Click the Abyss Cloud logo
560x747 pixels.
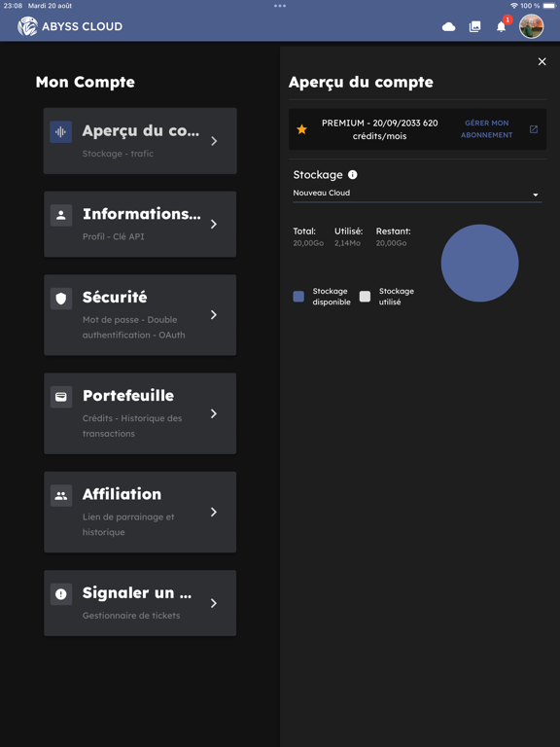click(x=70, y=26)
